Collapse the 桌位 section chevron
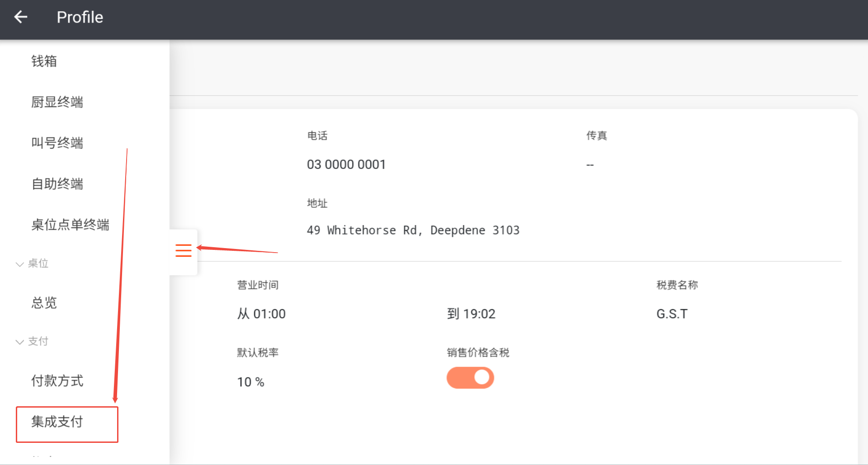The height and width of the screenshot is (465, 868). (x=19, y=264)
